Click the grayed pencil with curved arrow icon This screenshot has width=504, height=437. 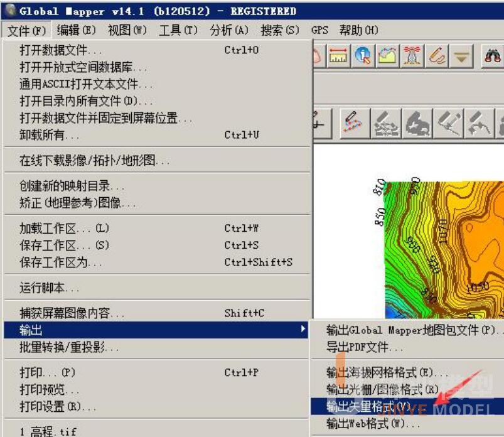tap(479, 123)
